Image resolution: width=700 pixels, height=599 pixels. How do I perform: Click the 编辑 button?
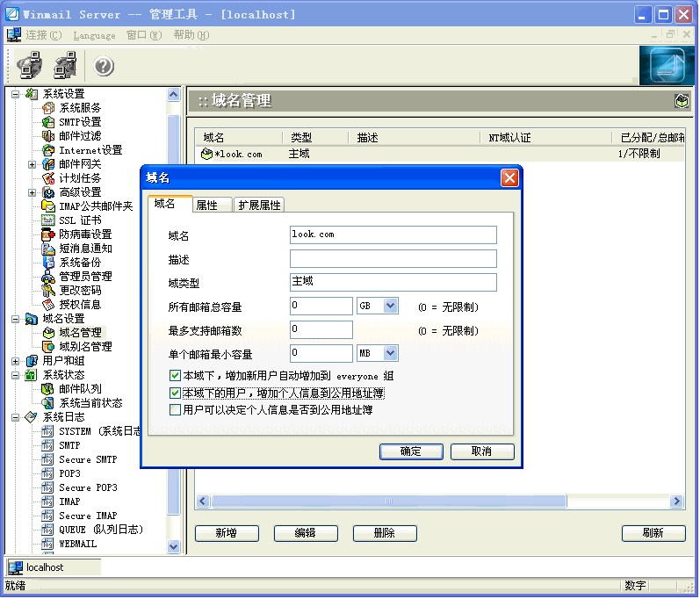pos(306,533)
